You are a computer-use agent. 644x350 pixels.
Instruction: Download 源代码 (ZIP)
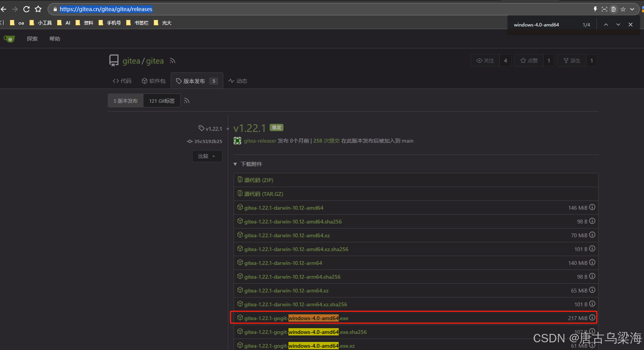[x=259, y=180]
